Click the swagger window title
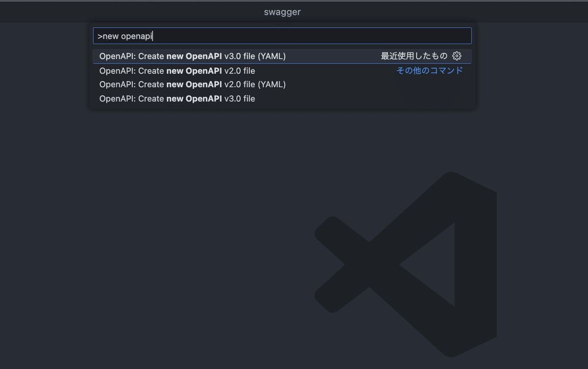The width and height of the screenshot is (588, 369). pos(282,12)
